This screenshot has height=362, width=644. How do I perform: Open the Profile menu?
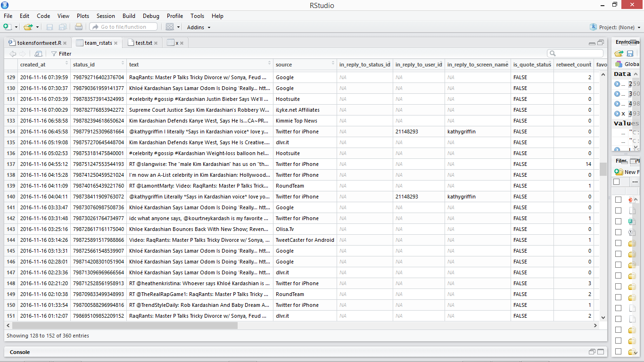[175, 16]
